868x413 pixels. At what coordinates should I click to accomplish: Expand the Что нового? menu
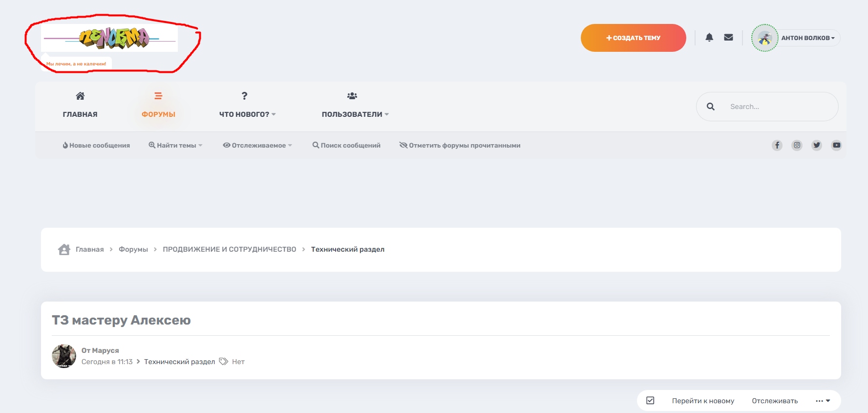pyautogui.click(x=247, y=114)
